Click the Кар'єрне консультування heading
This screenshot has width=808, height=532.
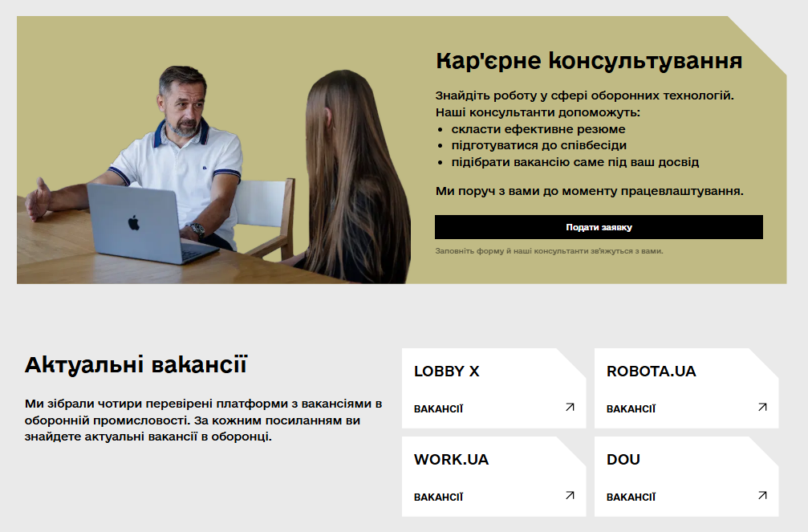[589, 61]
